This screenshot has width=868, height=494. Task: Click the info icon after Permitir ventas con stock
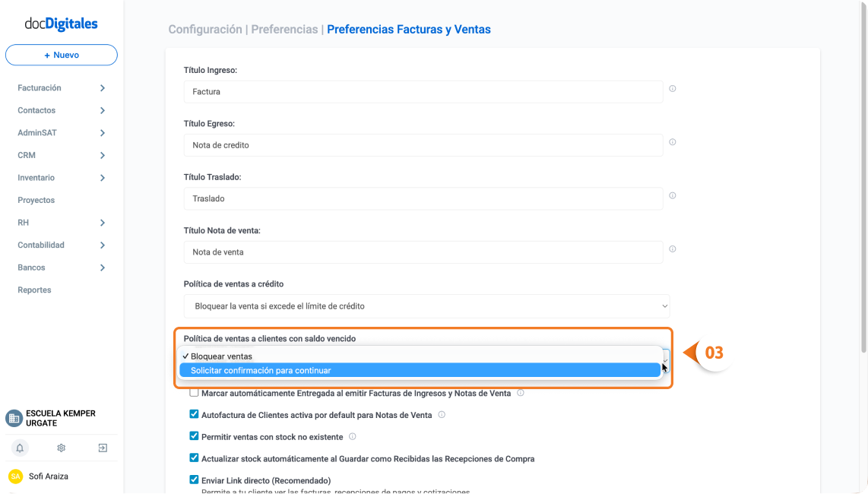point(352,436)
